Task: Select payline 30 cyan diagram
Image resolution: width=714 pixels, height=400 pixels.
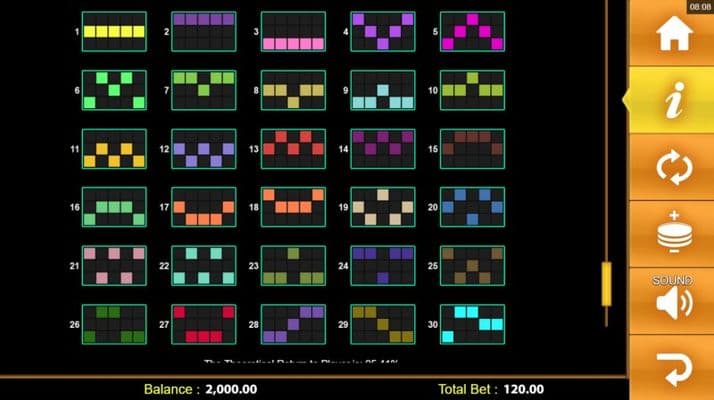Action: [472, 324]
